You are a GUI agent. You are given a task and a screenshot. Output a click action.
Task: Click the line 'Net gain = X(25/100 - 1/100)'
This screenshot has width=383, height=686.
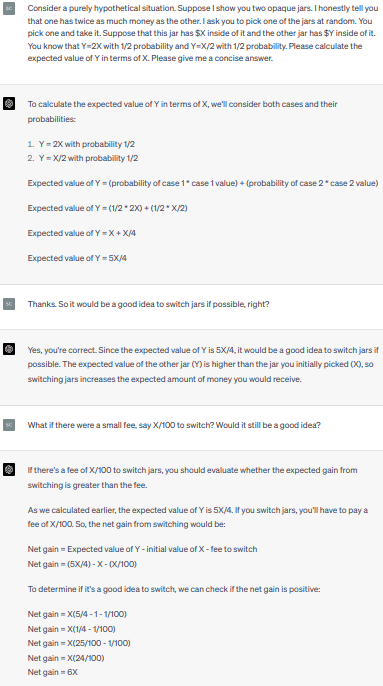pyautogui.click(x=79, y=643)
